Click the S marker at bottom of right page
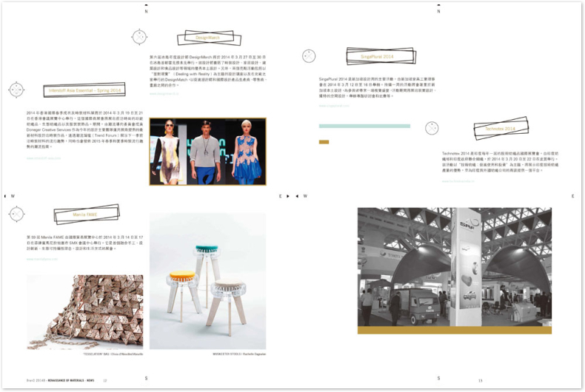 click(438, 378)
